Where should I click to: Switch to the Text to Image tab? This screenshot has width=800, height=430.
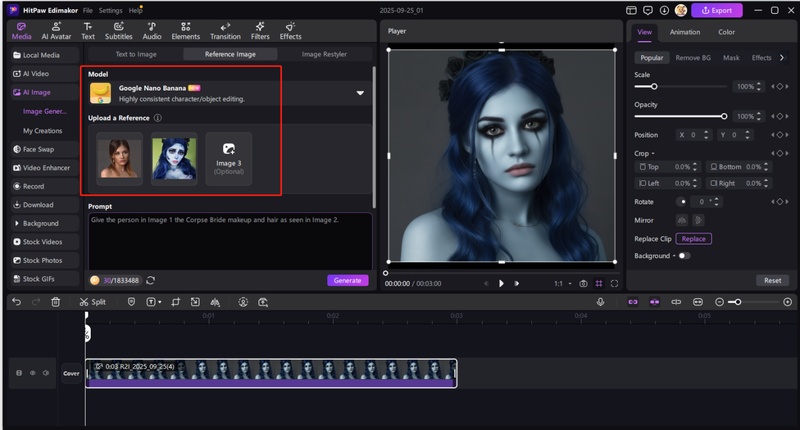[x=136, y=54]
